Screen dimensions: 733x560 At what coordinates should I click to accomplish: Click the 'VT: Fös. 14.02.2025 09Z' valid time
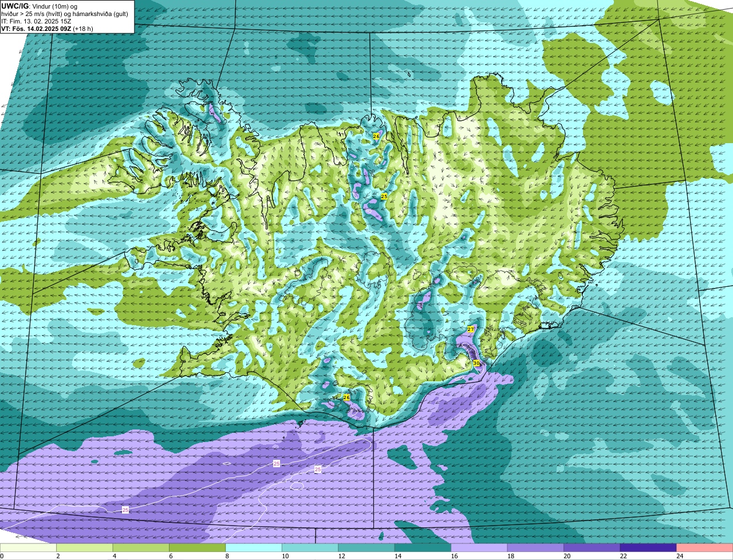36,29
